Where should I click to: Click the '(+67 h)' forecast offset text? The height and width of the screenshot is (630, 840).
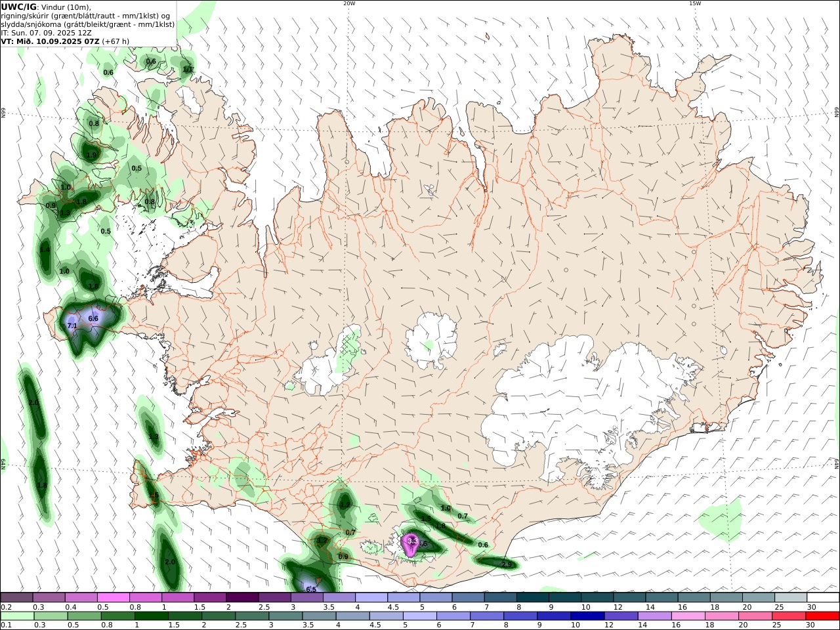pos(115,41)
